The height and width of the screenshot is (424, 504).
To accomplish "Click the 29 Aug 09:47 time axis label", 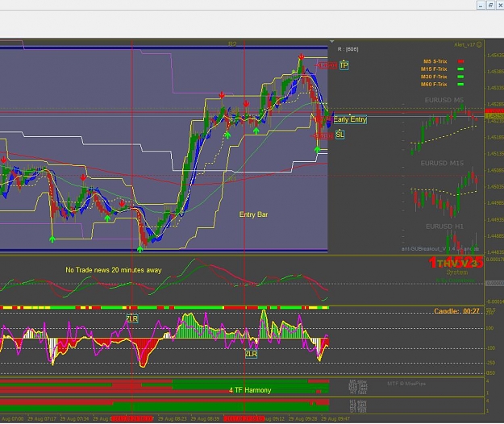I will point(335,419).
